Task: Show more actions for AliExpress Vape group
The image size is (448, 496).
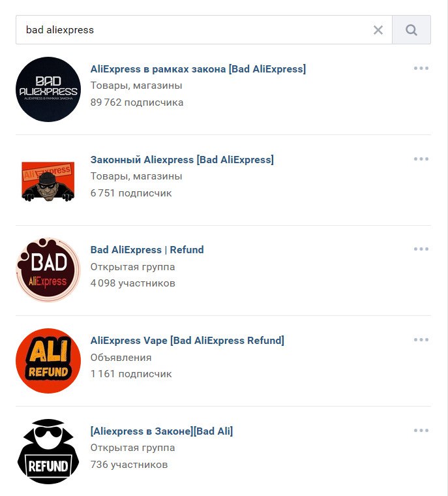Action: pyautogui.click(x=421, y=339)
